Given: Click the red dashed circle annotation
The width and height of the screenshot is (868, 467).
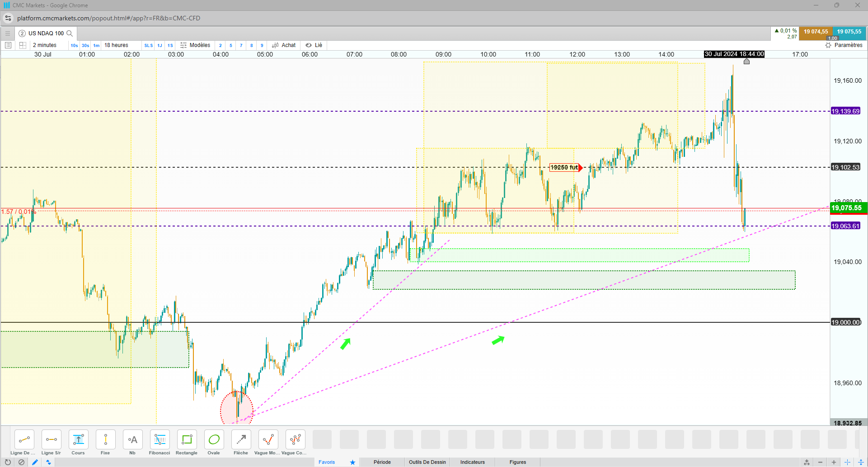Looking at the screenshot, I should (237, 408).
